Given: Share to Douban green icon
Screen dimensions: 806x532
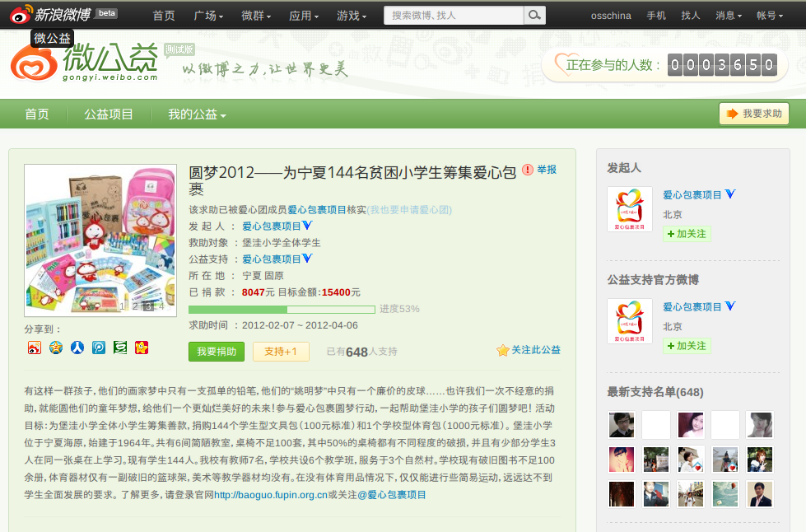Looking at the screenshot, I should 120,348.
